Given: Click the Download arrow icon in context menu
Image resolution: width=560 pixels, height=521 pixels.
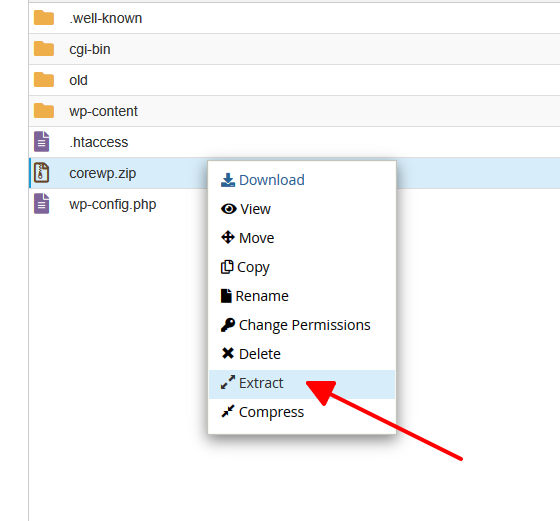Looking at the screenshot, I should tap(228, 180).
